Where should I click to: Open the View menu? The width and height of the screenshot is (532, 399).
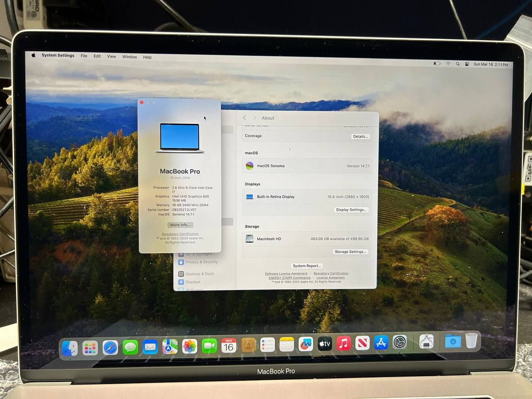[x=111, y=57]
